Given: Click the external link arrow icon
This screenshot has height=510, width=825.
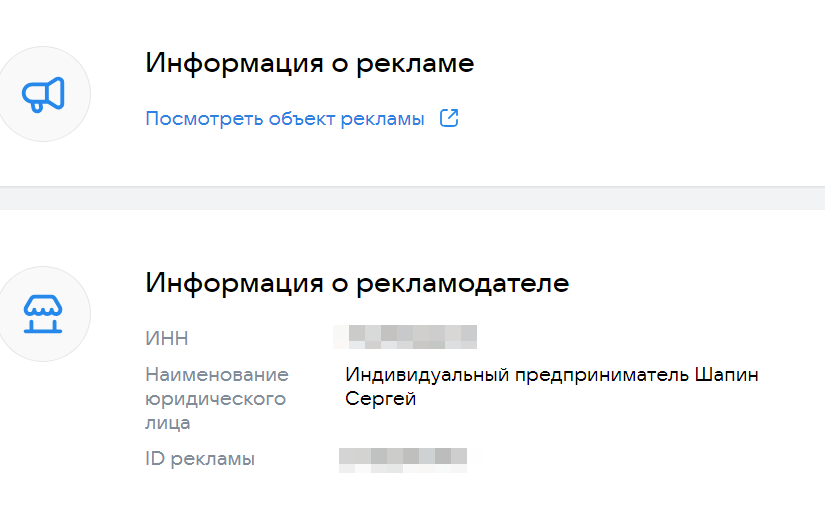Looking at the screenshot, I should [449, 119].
